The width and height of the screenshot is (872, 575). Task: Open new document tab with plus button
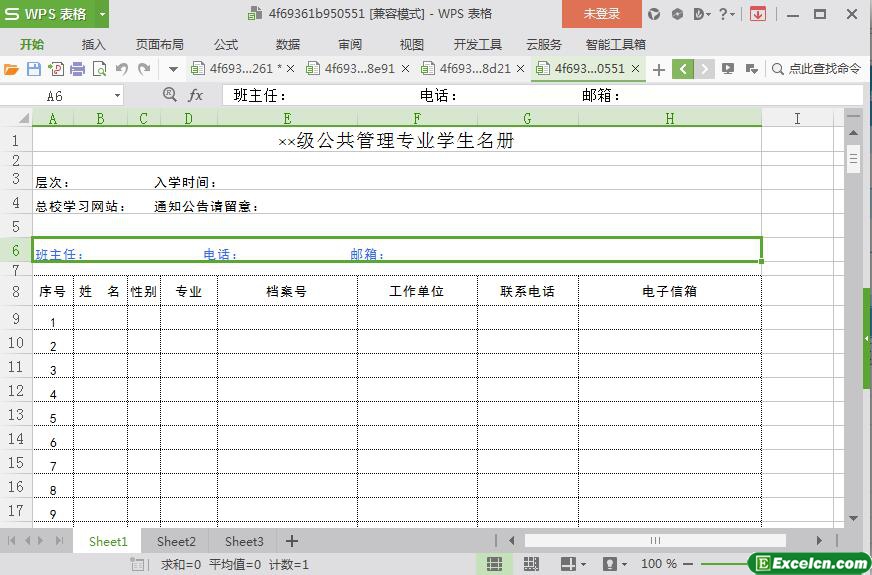(x=658, y=69)
